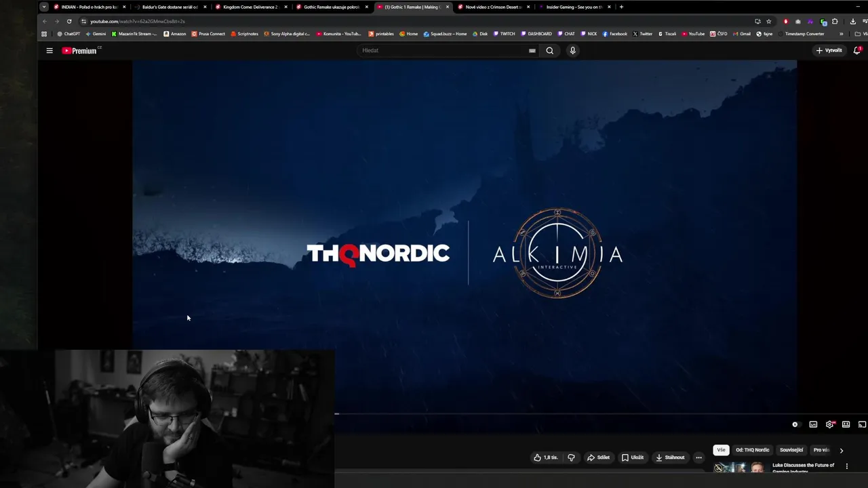The height and width of the screenshot is (488, 868).
Task: Open Mazarin1k Stream bookmark
Action: (134, 34)
